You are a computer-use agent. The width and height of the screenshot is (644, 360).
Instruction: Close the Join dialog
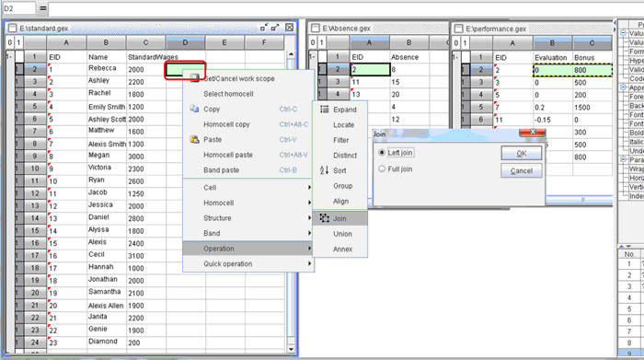[x=533, y=133]
